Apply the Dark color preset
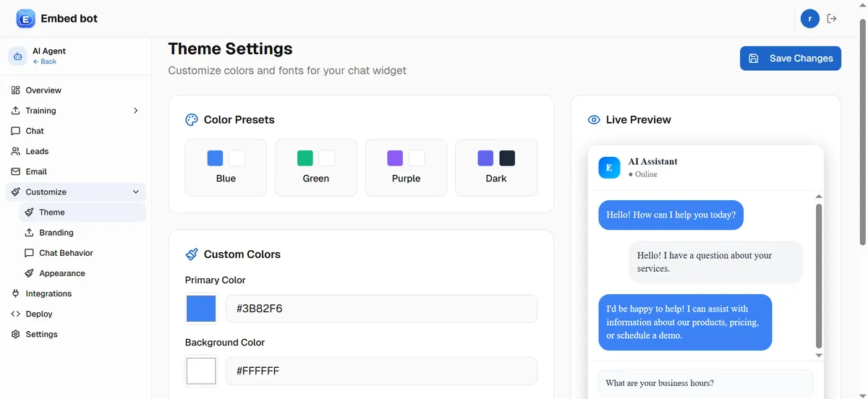868x399 pixels. [496, 168]
